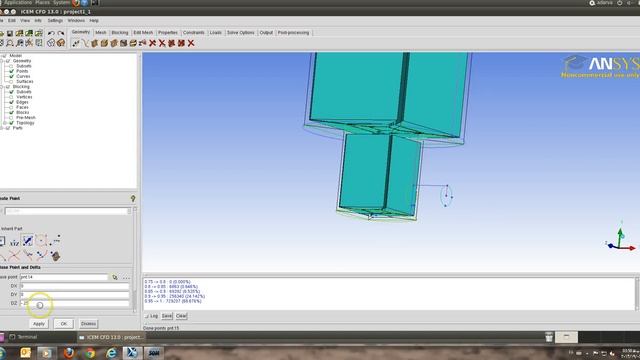The height and width of the screenshot is (360, 640).
Task: Choose the Base Point and Delta method icon
Action: 27,241
